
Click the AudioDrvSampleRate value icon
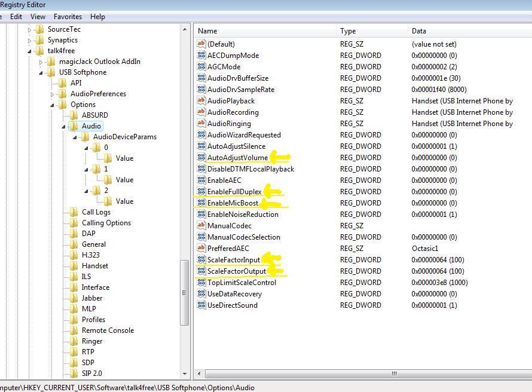201,89
